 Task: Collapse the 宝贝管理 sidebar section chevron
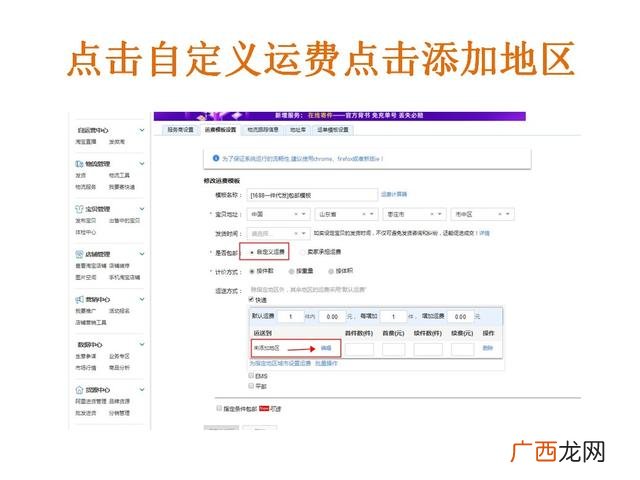pos(142,209)
